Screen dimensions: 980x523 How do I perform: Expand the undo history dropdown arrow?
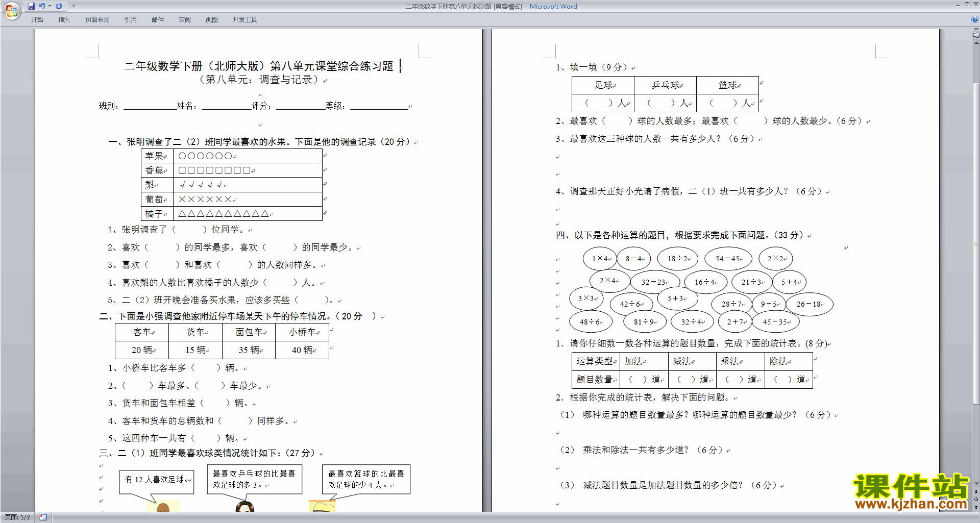pyautogui.click(x=50, y=6)
